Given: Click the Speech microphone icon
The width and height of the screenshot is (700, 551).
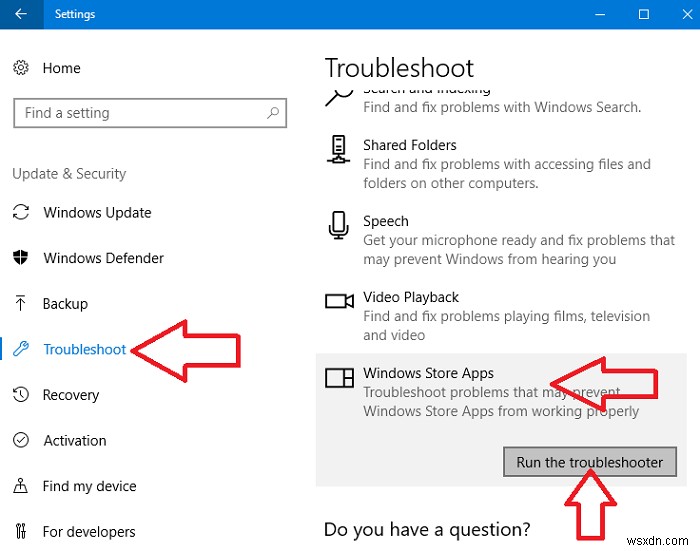Looking at the screenshot, I should pyautogui.click(x=338, y=225).
